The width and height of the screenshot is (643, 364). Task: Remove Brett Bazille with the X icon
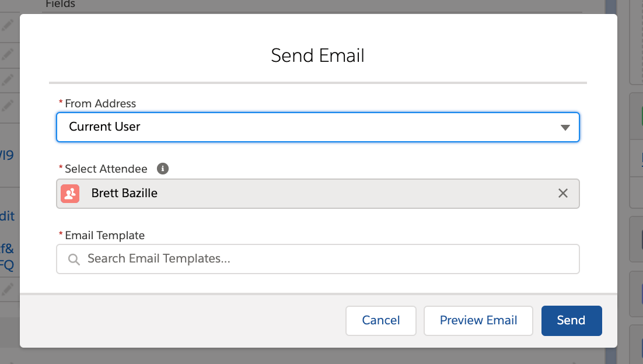[x=563, y=193]
